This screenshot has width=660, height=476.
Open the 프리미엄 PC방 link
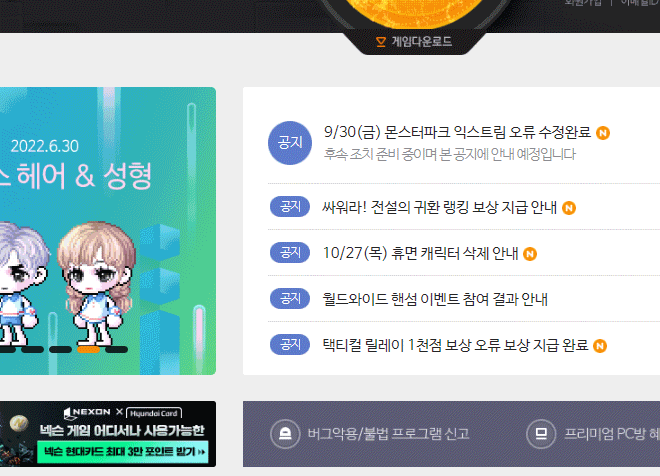point(612,434)
